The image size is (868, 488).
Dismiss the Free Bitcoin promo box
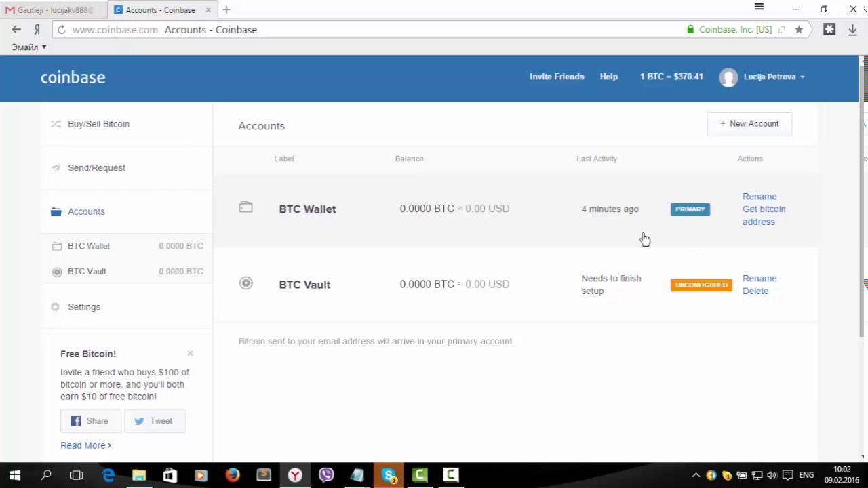pos(190,353)
